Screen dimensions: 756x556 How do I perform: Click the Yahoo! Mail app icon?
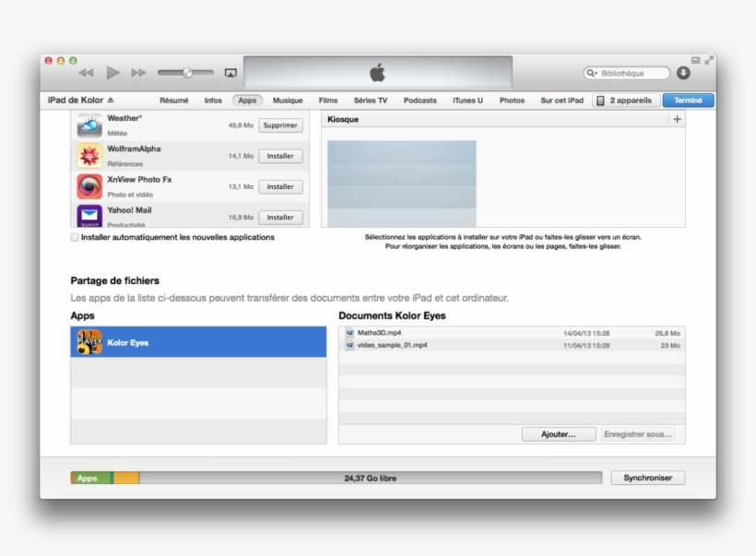(89, 216)
